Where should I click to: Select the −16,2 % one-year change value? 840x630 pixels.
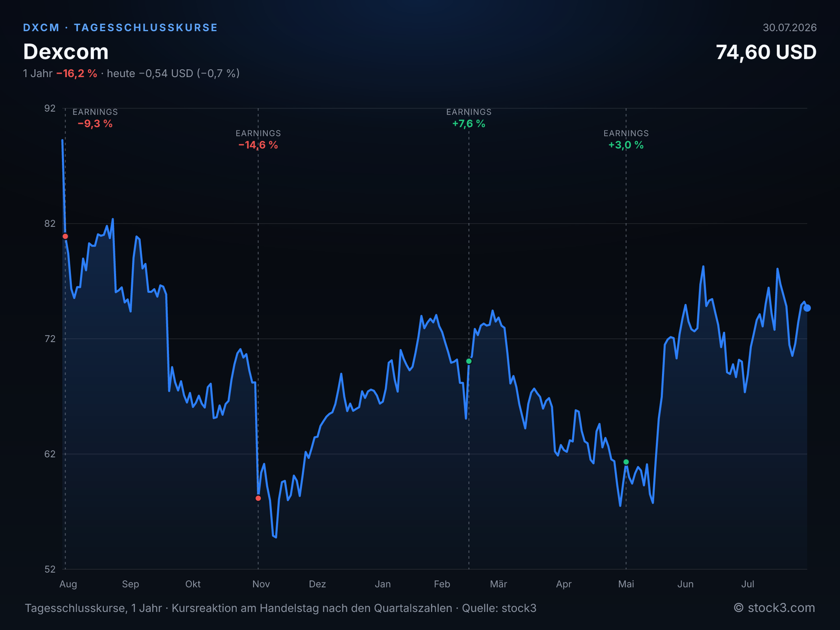[x=77, y=73]
